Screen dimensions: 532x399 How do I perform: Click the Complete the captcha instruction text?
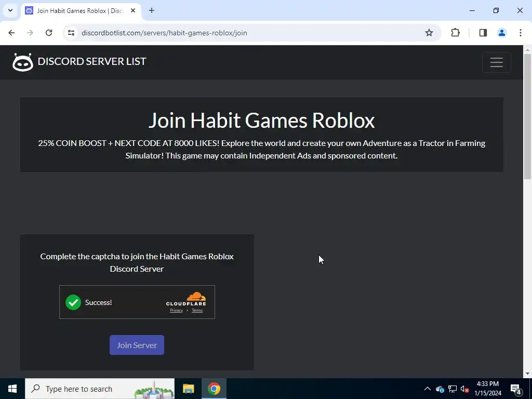tap(137, 262)
